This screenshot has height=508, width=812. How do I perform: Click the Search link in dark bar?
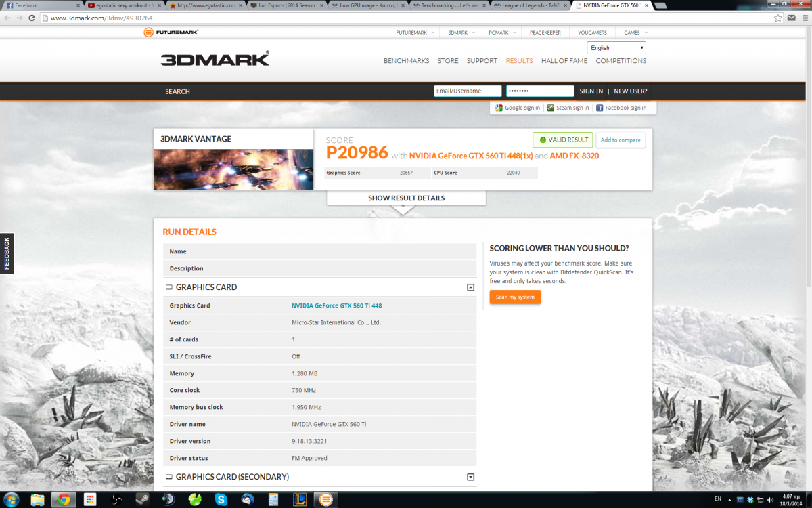177,91
